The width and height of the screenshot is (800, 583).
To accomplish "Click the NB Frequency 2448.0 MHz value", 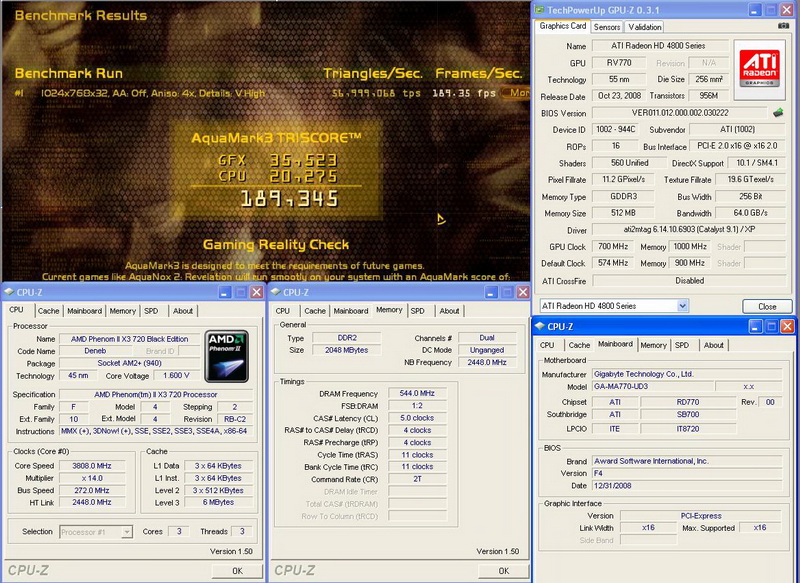I will [487, 362].
